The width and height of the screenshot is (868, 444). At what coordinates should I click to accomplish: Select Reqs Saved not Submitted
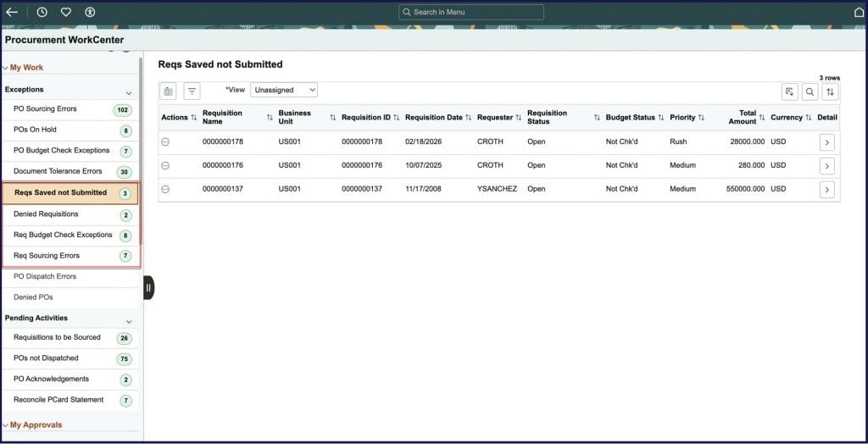70,193
